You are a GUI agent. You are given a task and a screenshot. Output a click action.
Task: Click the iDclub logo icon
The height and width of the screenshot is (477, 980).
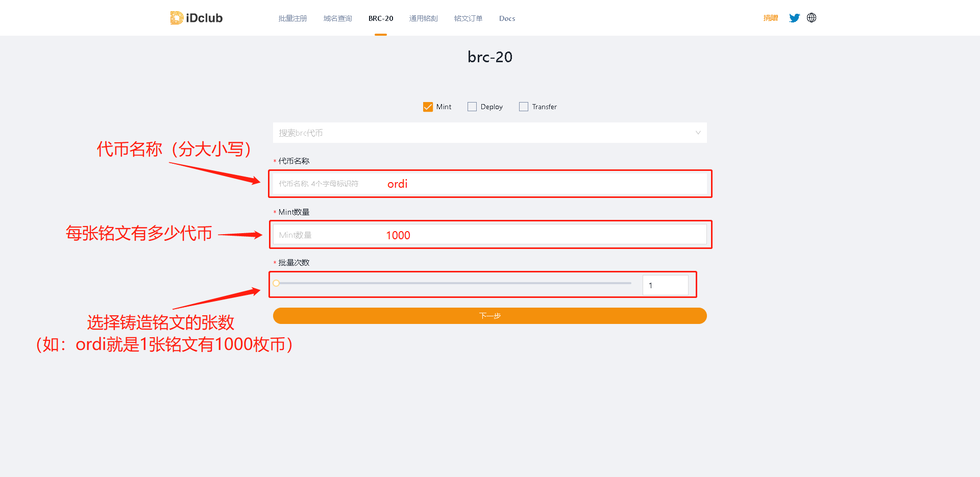[x=177, y=18]
